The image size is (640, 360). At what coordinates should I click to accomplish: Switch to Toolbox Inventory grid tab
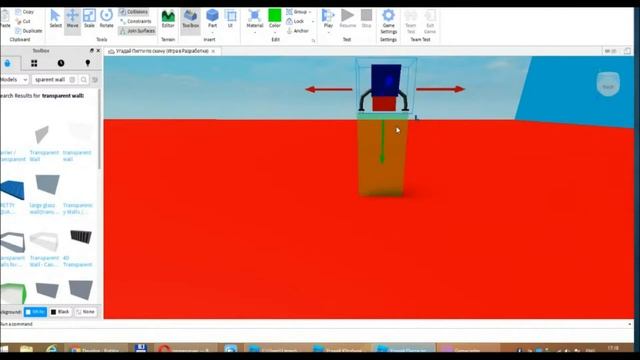(34, 63)
